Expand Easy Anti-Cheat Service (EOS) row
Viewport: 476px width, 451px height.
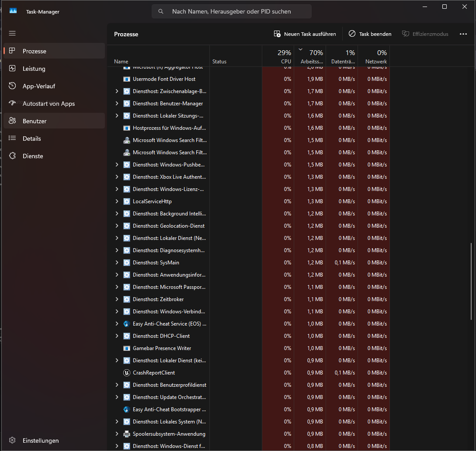[x=117, y=324]
